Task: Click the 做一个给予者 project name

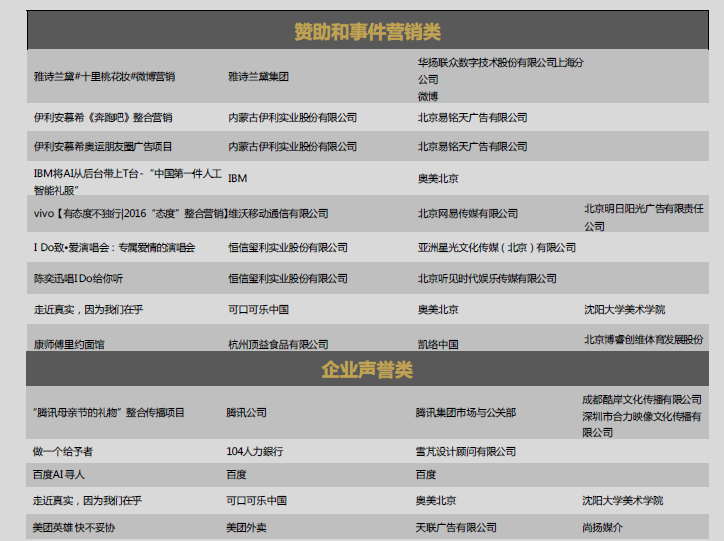Action: 62,451
